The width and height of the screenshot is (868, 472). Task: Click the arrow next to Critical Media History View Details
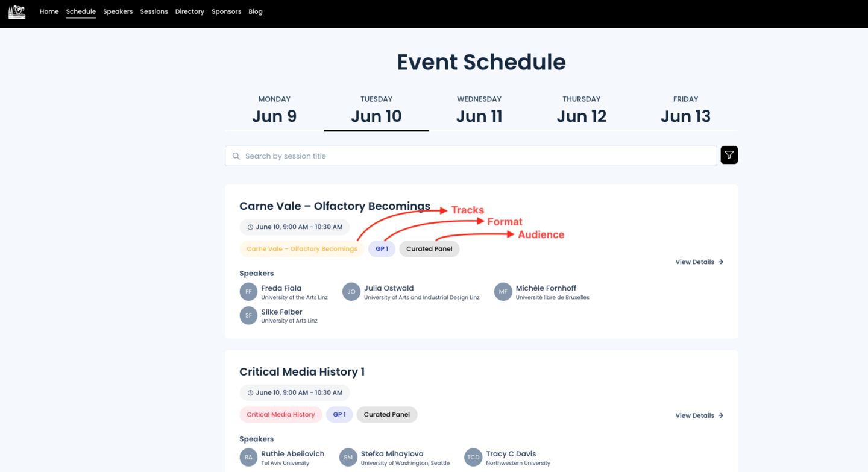tap(720, 415)
